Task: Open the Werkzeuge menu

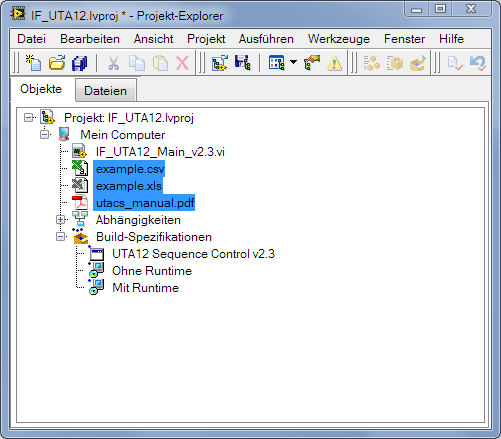Action: tap(339, 39)
